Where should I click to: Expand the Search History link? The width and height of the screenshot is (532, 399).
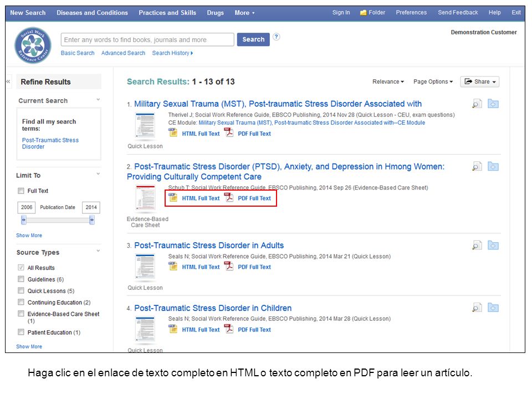172,53
